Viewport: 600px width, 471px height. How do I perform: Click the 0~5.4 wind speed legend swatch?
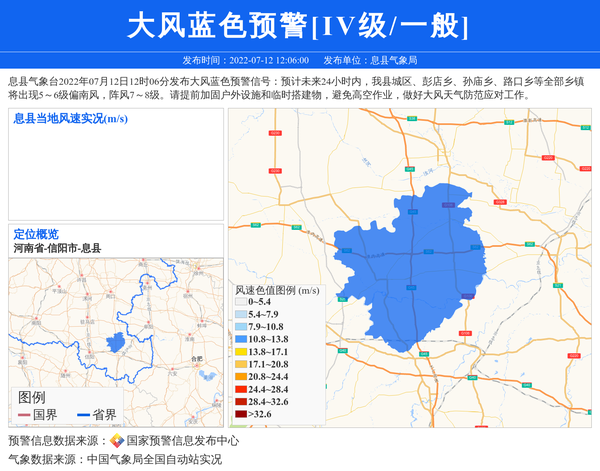(x=240, y=302)
